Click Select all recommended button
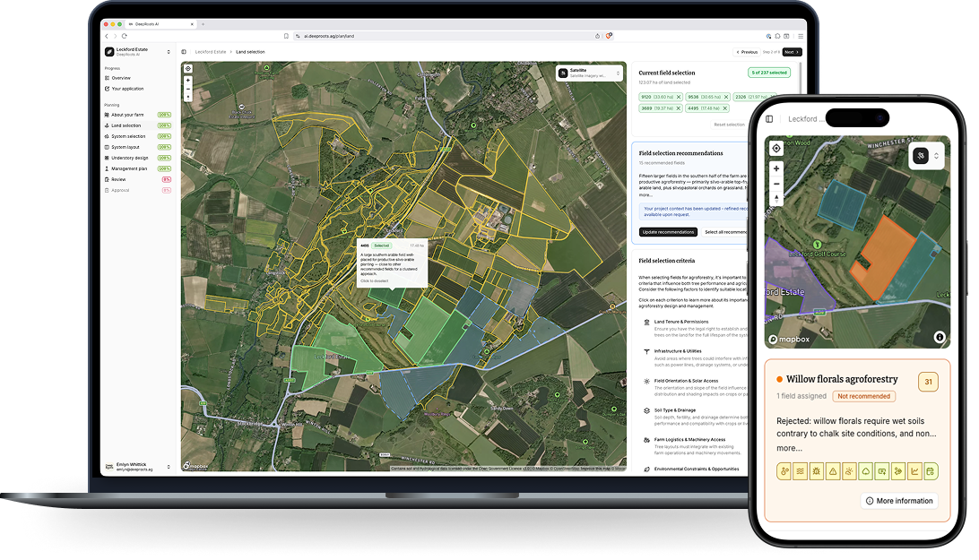Image resolution: width=979 pixels, height=560 pixels. (x=725, y=232)
